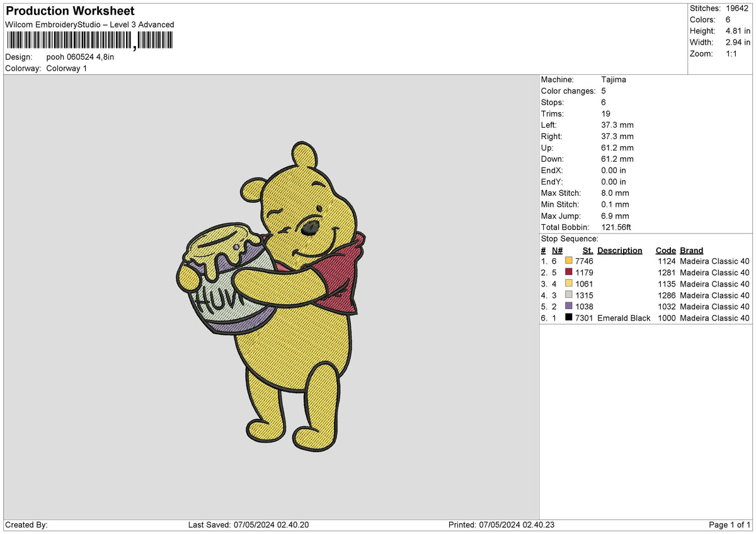Click the barcode under the worksheet title
Viewport: 756px width, 534px height.
pos(89,42)
